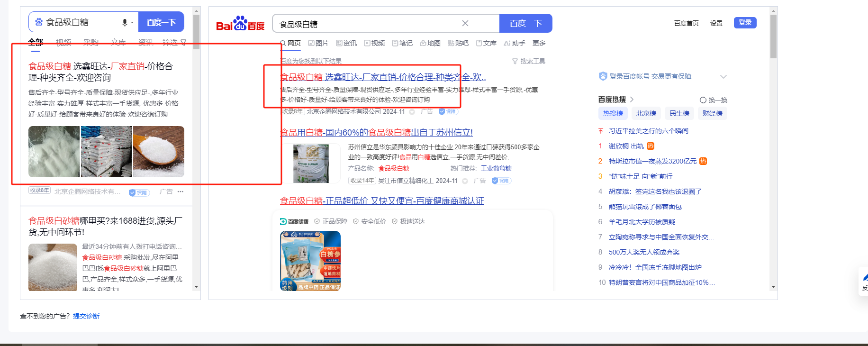Click the blue 登录 button
Image resolution: width=868 pixels, height=346 pixels.
tap(745, 23)
